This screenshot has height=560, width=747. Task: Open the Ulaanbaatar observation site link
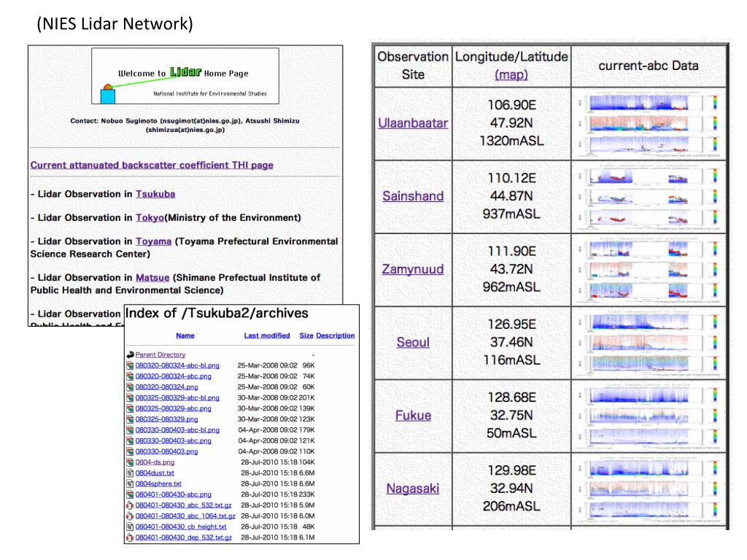[413, 122]
